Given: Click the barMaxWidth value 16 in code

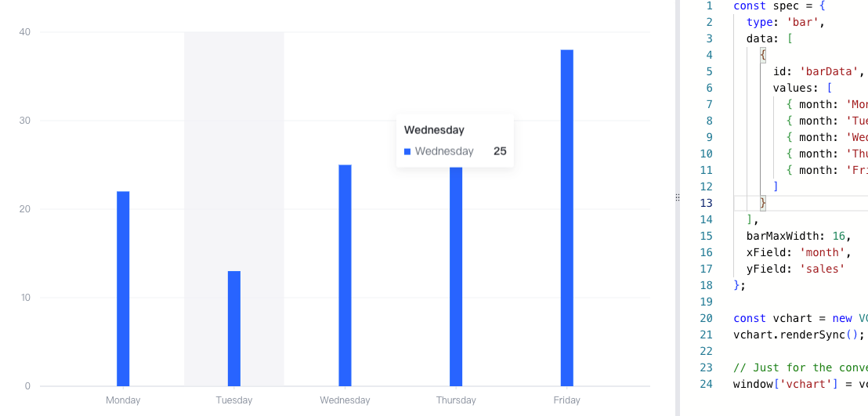Looking at the screenshot, I should coord(839,236).
